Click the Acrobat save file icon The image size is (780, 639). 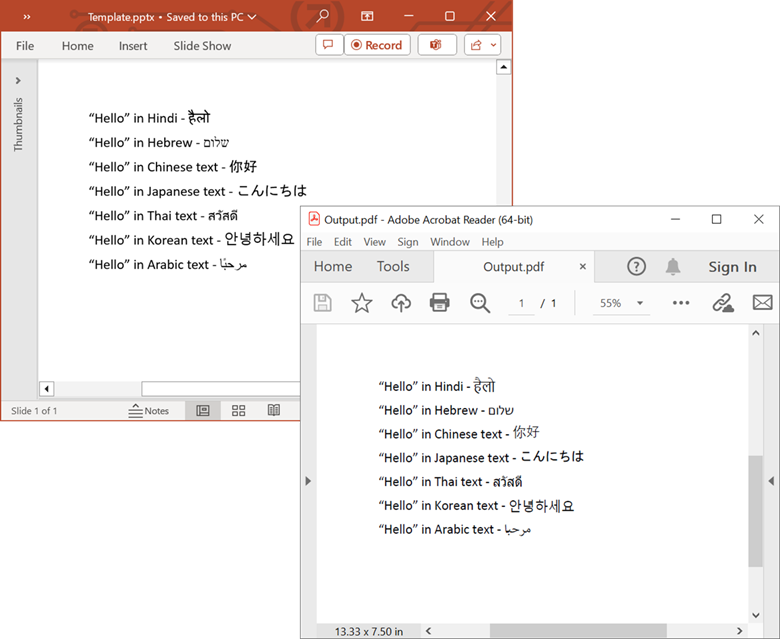coord(322,303)
